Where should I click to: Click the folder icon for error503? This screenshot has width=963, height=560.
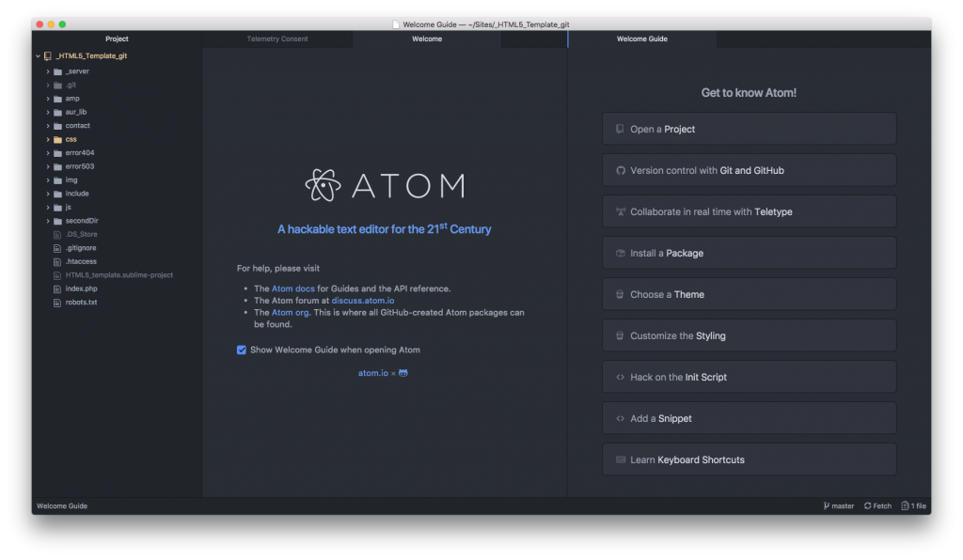[57, 167]
